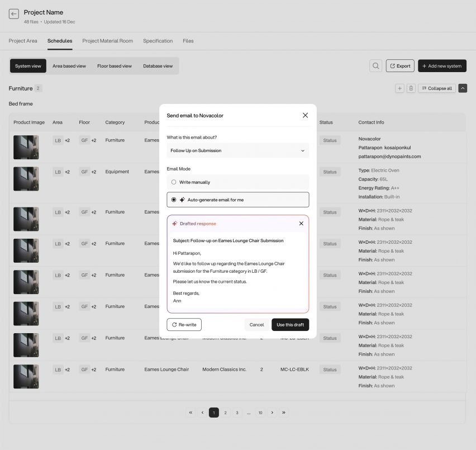Switch to the Files tab
Viewport: 476px width, 450px height.
188,41
